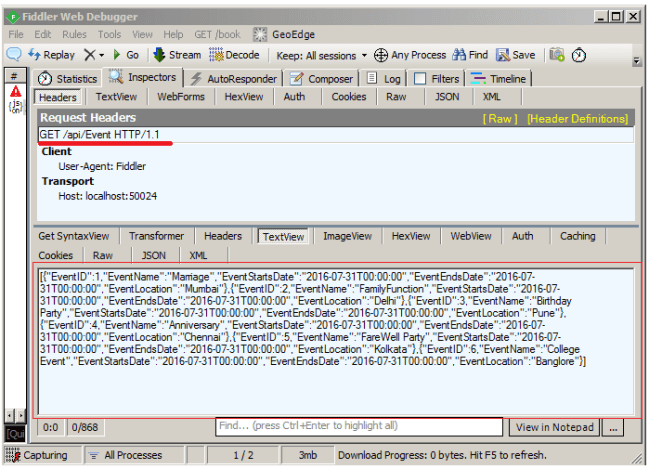The height and width of the screenshot is (469, 650).
Task: Select the request Headers inspector tab
Action: tap(58, 97)
